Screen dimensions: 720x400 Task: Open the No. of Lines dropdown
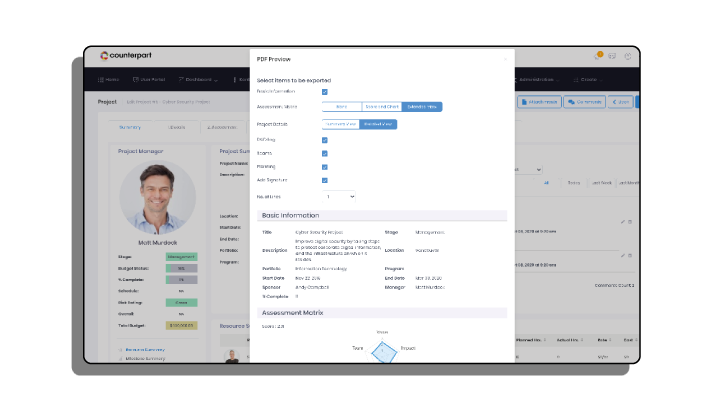pos(339,197)
